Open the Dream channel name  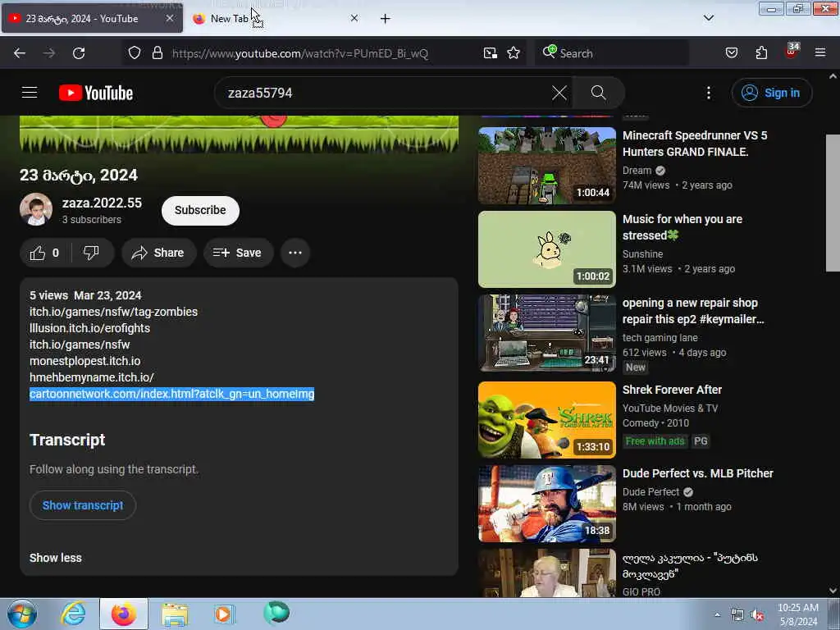637,171
